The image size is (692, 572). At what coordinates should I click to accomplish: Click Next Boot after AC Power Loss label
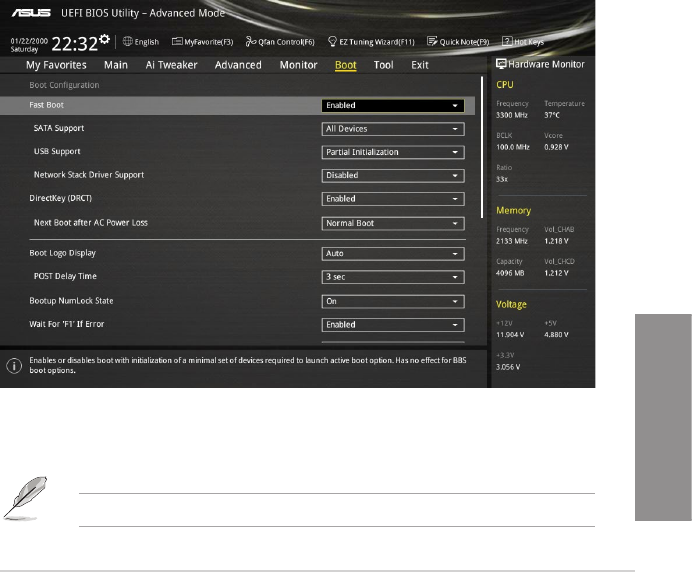tap(90, 223)
